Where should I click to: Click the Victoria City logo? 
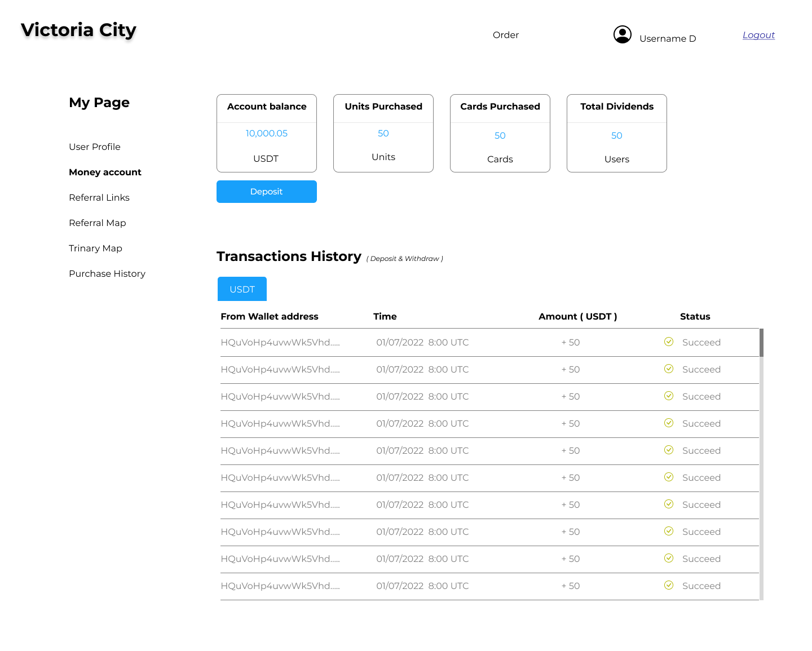pos(78,30)
